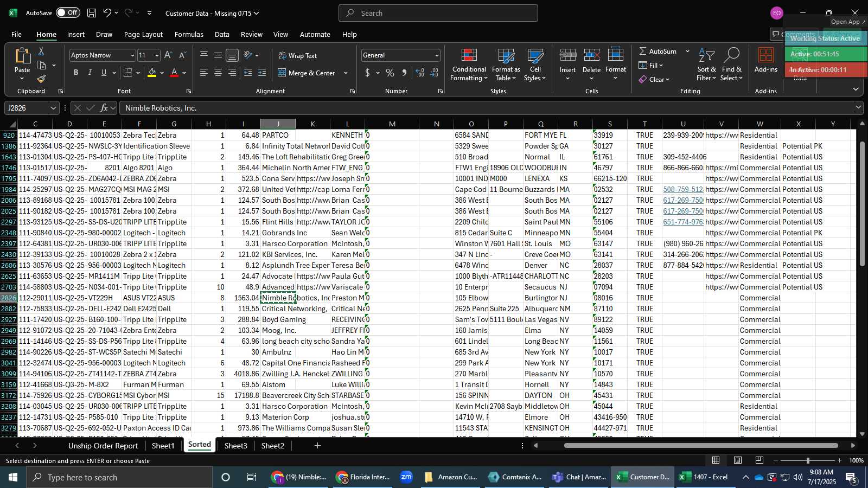Image resolution: width=868 pixels, height=488 pixels.
Task: Adjust the zoom slider in status bar
Action: [807, 460]
